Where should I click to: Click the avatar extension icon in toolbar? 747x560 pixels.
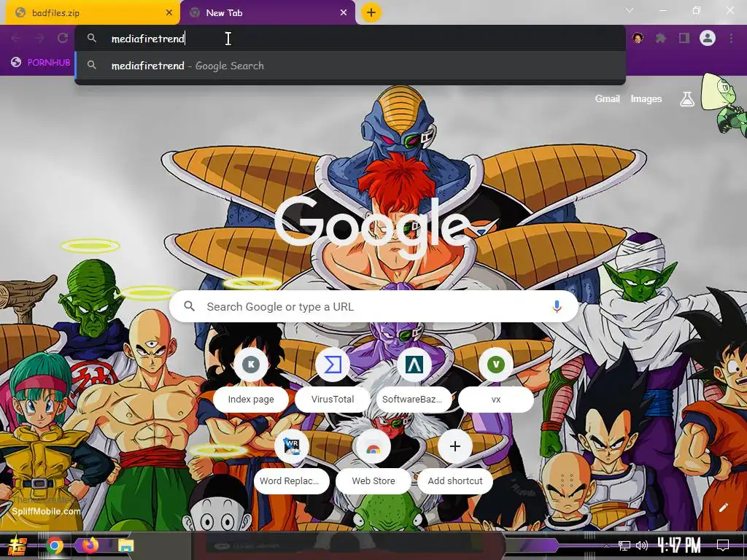638,38
